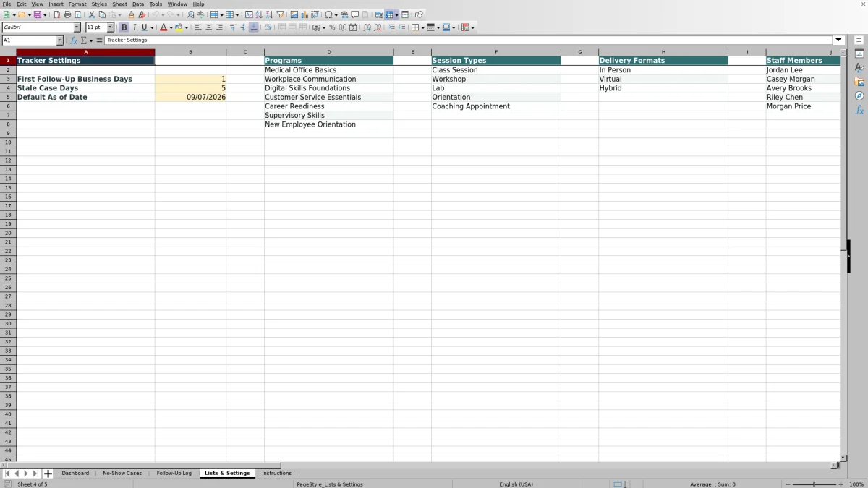Click the Function Wizard fx icon

coord(74,40)
